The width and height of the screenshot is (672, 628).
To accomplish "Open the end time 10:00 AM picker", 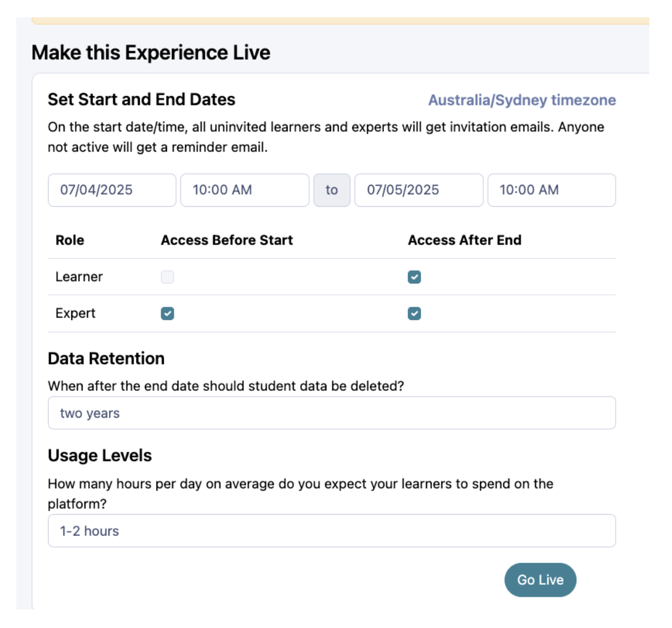I will coord(551,190).
